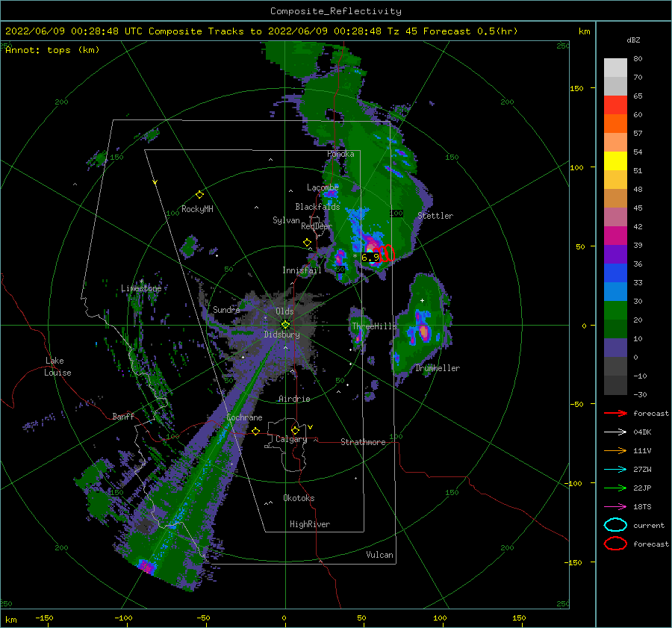Click the Limestone label
This screenshot has height=628, width=672.
pyautogui.click(x=141, y=288)
